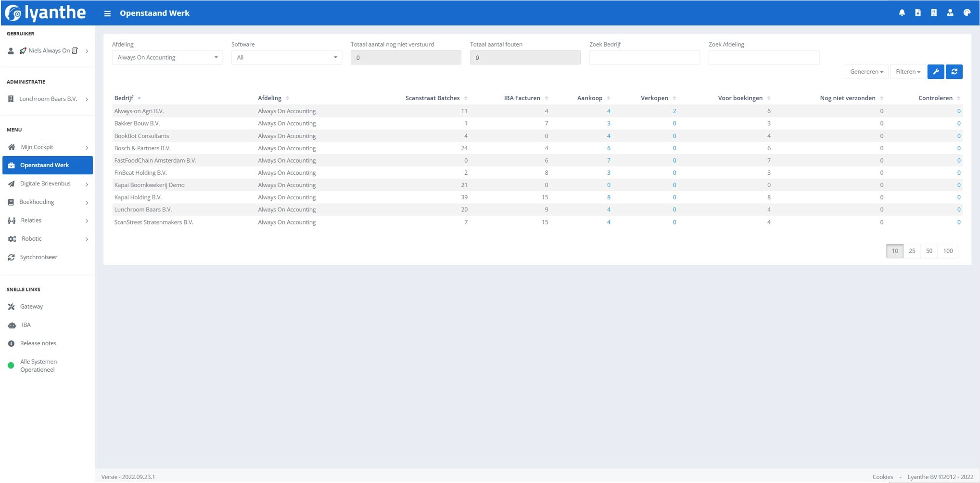Open the Filteren dropdown button
Image resolution: width=980 pixels, height=483 pixels.
pos(908,72)
